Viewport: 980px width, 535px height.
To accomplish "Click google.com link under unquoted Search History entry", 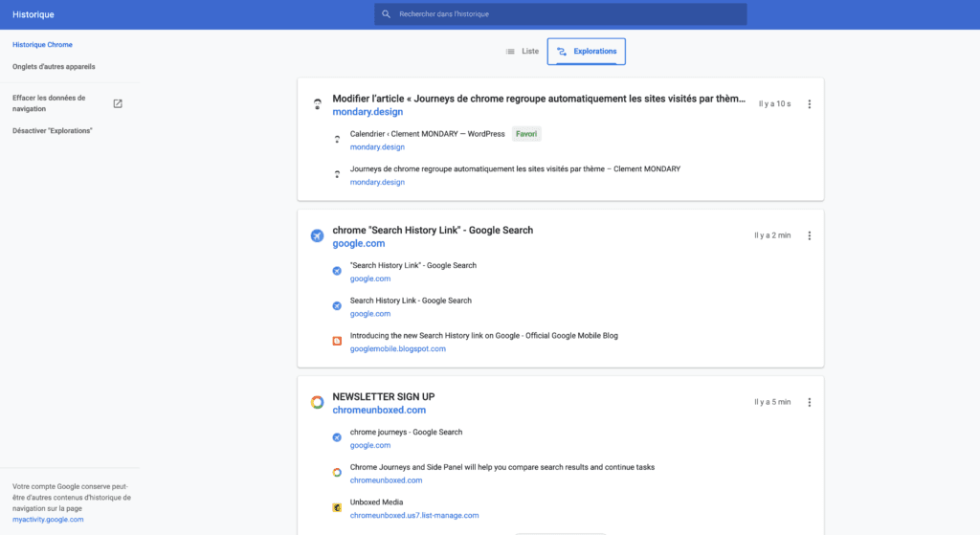I will pyautogui.click(x=370, y=314).
